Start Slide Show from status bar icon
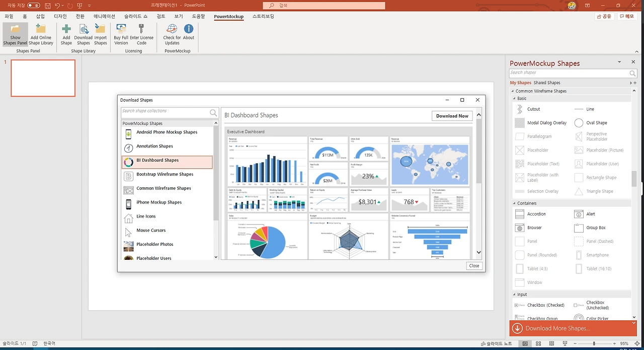Screen dimensions: 644x350 pos(566,343)
